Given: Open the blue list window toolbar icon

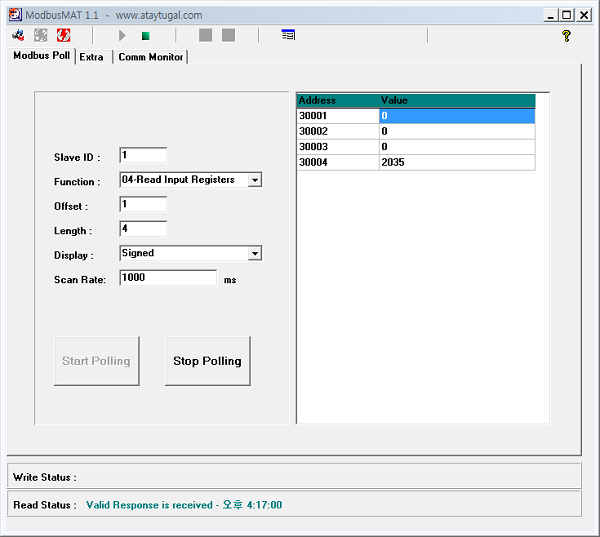Looking at the screenshot, I should click(288, 35).
